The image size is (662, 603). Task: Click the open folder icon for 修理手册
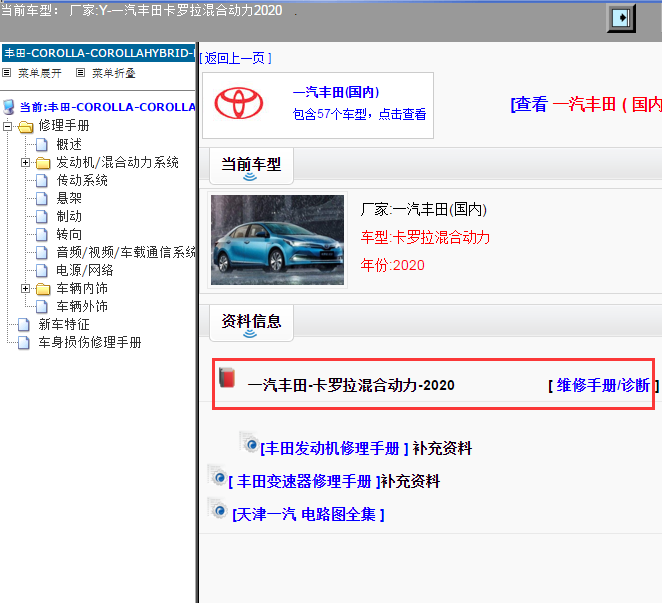pos(26,126)
